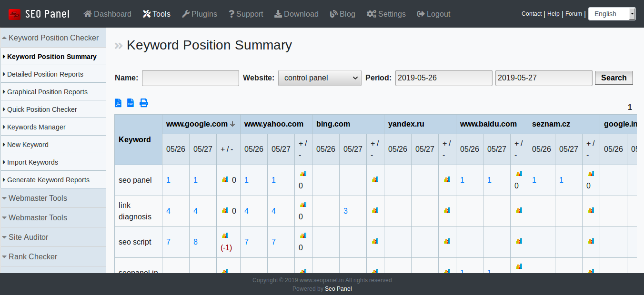
Task: Click Logout in top bar
Action: 433,14
